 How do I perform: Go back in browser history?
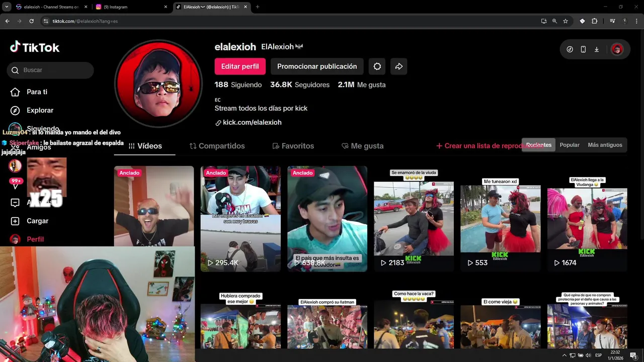(8, 21)
